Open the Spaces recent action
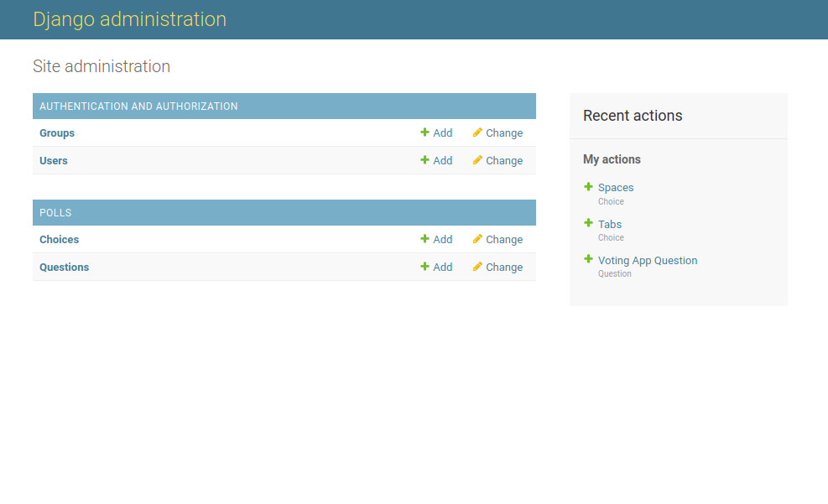This screenshot has height=504, width=828. tap(616, 187)
